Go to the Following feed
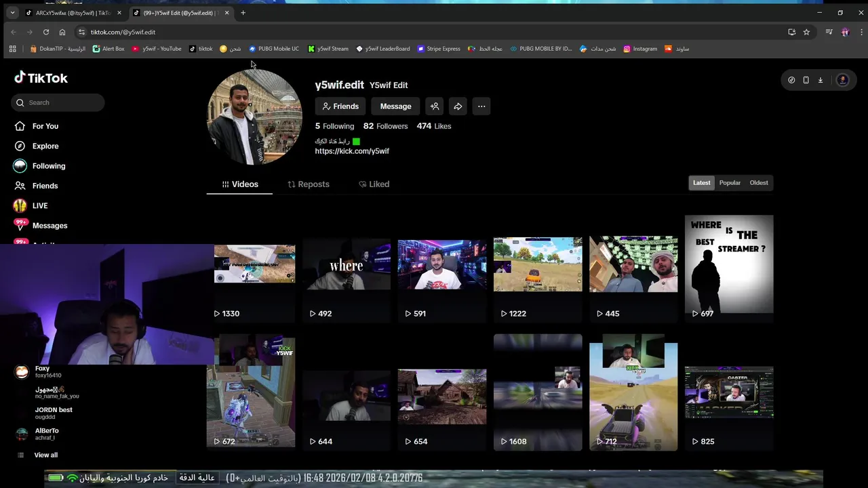The image size is (868, 488). [48, 166]
